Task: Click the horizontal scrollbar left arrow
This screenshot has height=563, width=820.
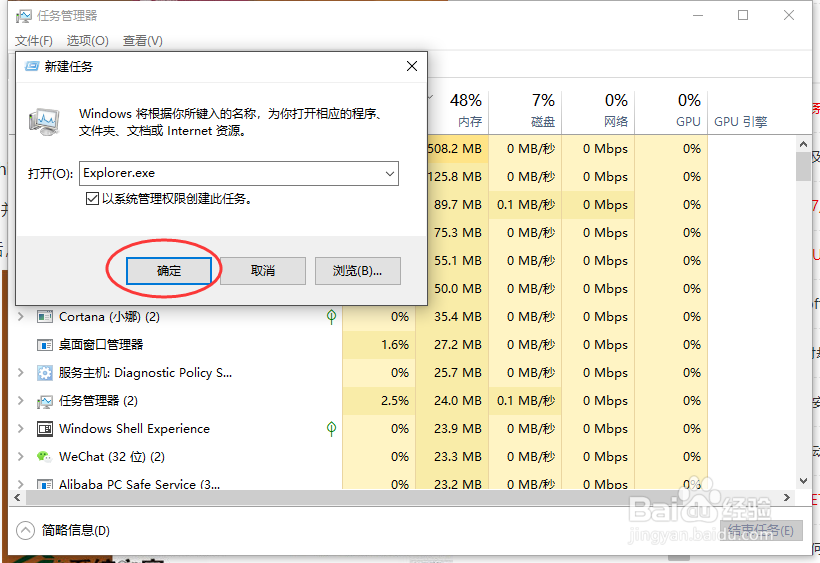Action: 17,498
